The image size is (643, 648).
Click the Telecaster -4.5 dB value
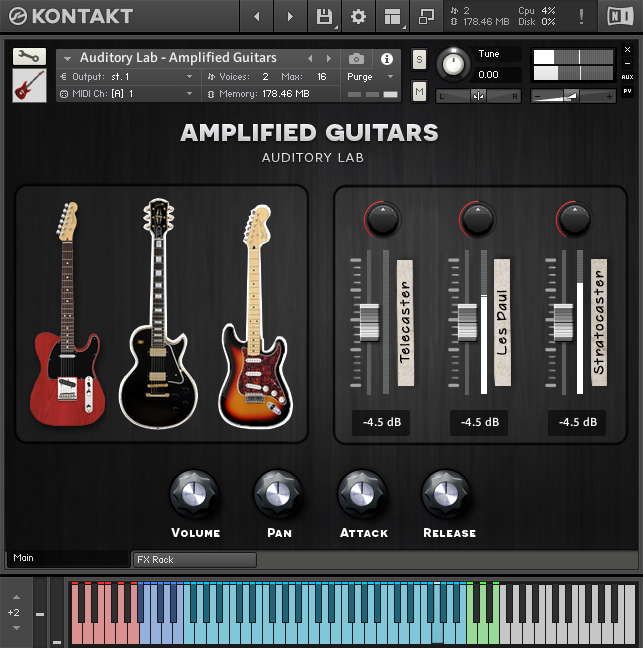(382, 422)
